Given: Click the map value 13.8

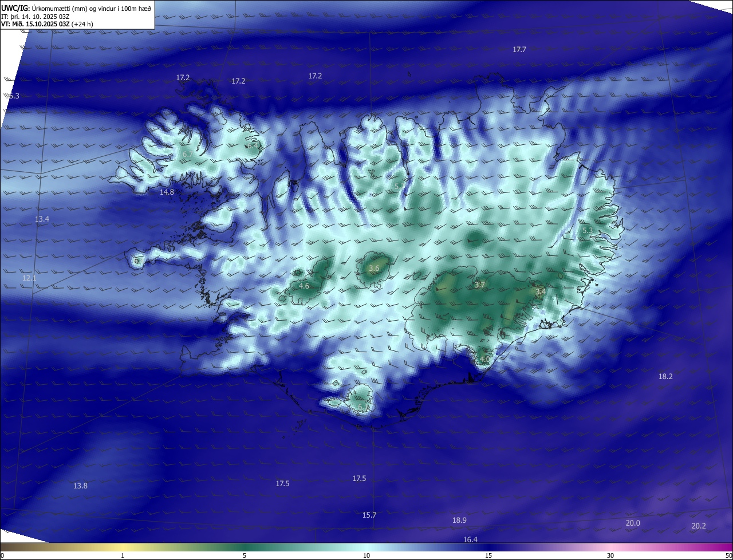Looking at the screenshot, I should [x=80, y=486].
